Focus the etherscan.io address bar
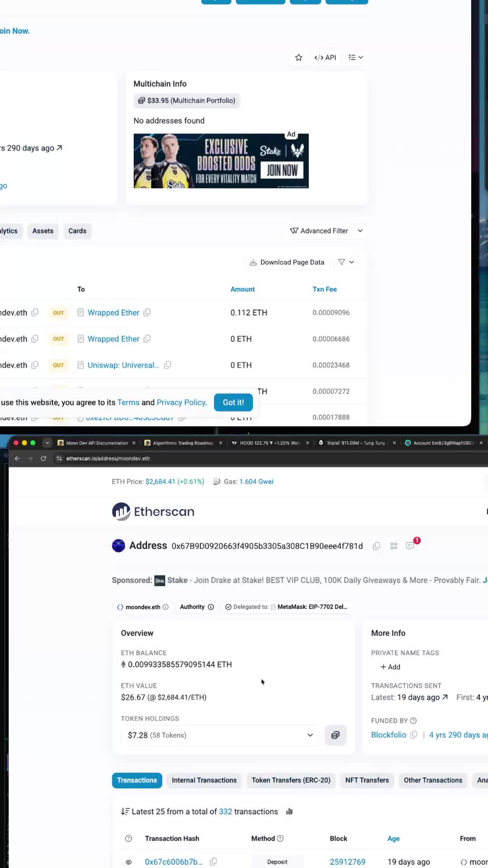Screen dimensions: 488x868 tap(271, 458)
